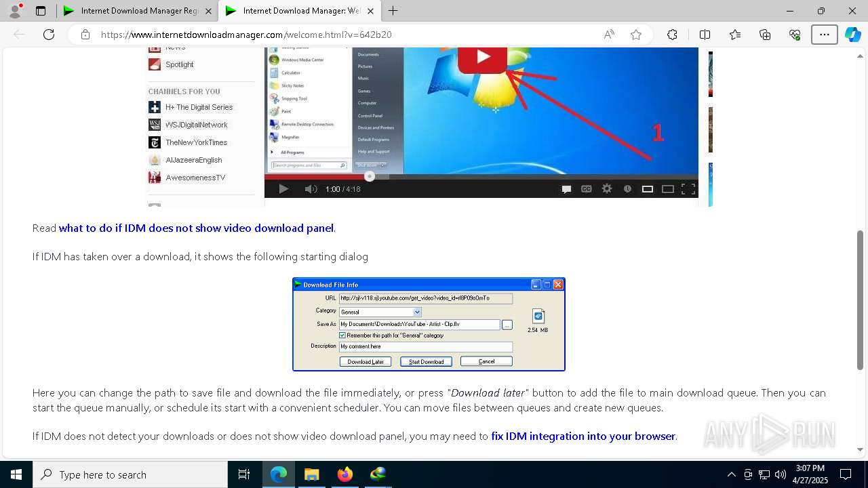Open Copilot sidebar
868x488 pixels.
[852, 35]
